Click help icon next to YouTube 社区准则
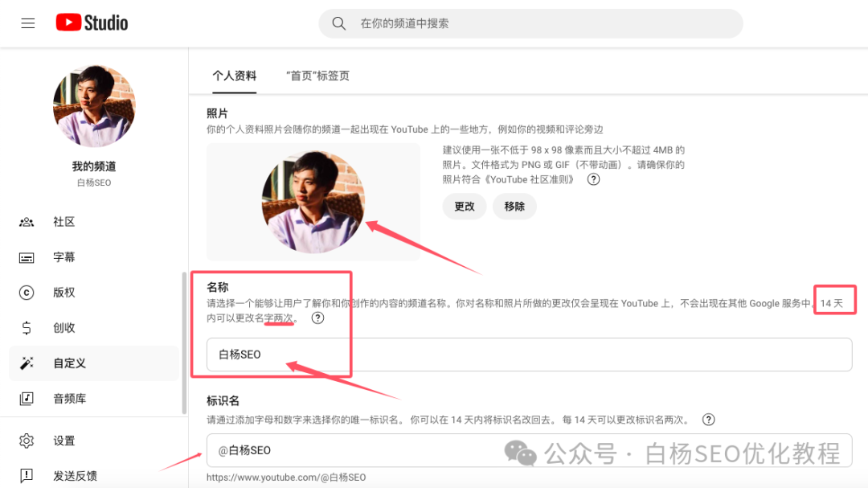868x488 pixels. pyautogui.click(x=593, y=179)
